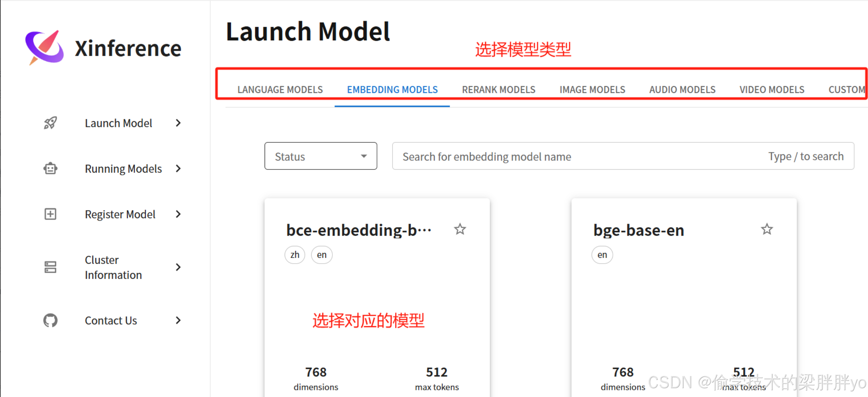Click the en language tag on bge-base-en
The image size is (868, 397).
(602, 255)
